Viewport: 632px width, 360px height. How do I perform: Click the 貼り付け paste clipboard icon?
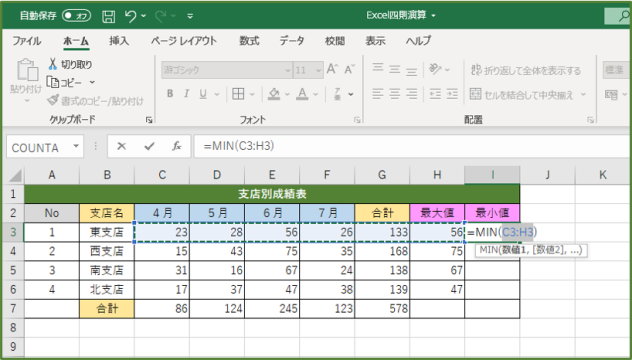point(27,70)
